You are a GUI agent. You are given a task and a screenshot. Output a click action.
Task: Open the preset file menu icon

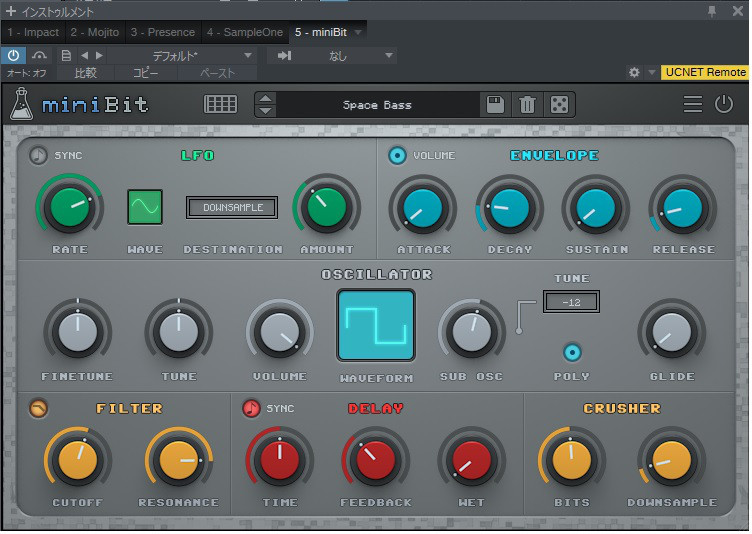[x=66, y=56]
